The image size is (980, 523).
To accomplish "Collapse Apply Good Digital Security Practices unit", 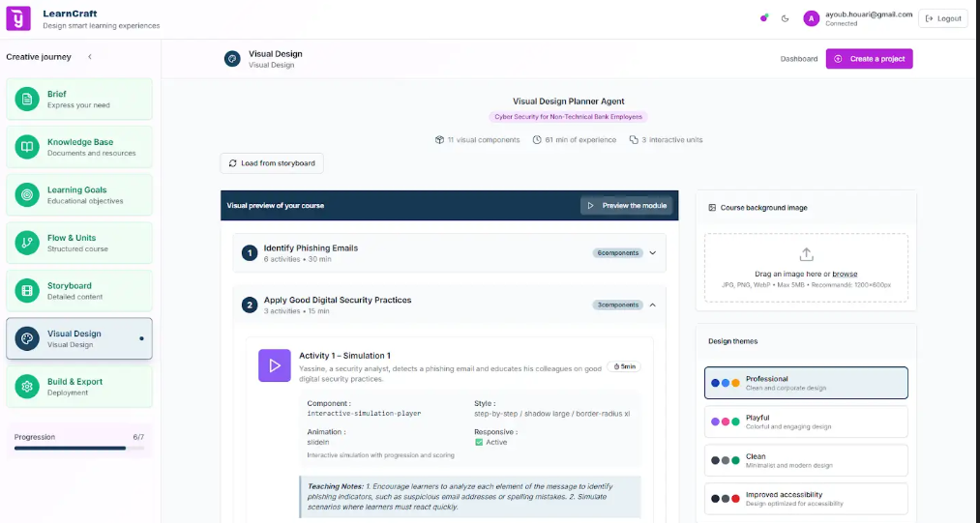I will [652, 305].
